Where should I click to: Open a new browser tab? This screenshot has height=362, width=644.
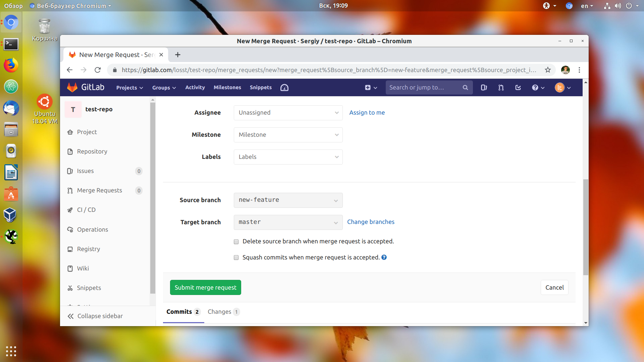(178, 55)
